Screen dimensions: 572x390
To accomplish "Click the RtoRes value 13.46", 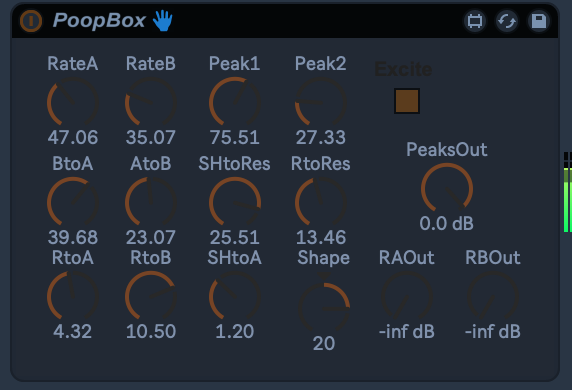I will point(321,238).
